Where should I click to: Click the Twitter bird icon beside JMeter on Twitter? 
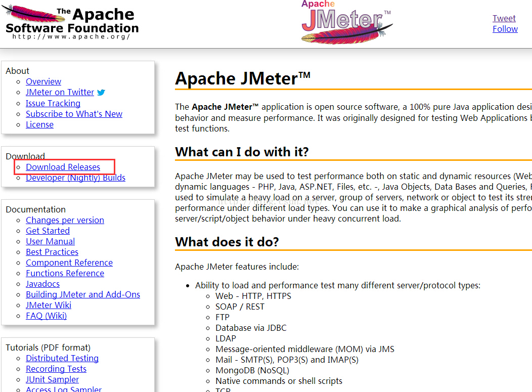coord(101,93)
